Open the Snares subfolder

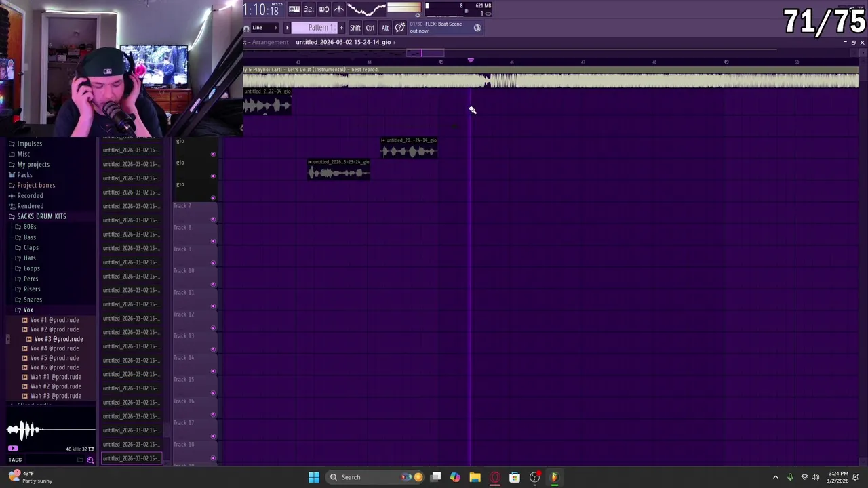(33, 300)
